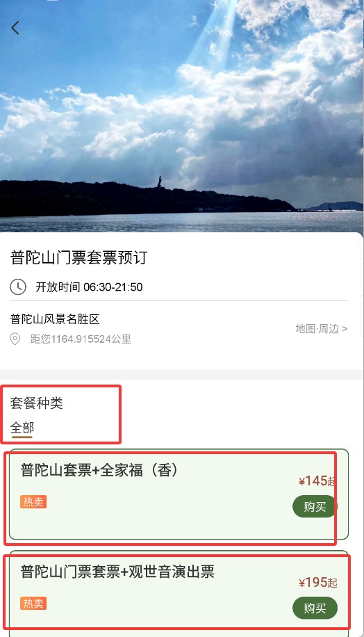Tap the location pin icon
This screenshot has width=364, height=637.
[15, 339]
